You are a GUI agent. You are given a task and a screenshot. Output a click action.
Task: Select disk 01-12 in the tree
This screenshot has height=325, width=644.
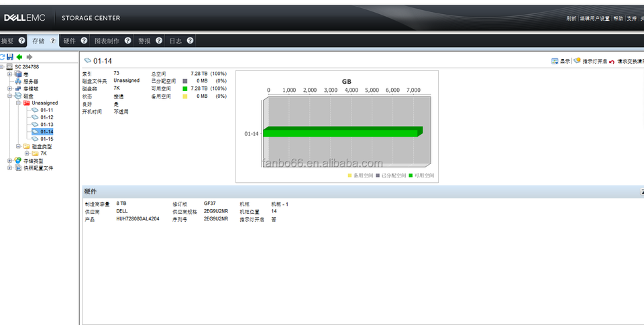(x=46, y=117)
